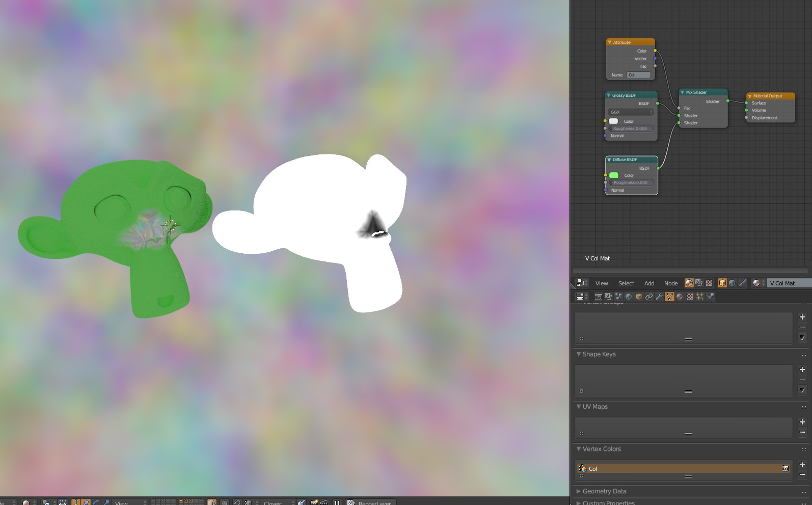Viewport: 812px width, 505px height.
Task: Add a new UV map with plus button
Action: tap(802, 422)
